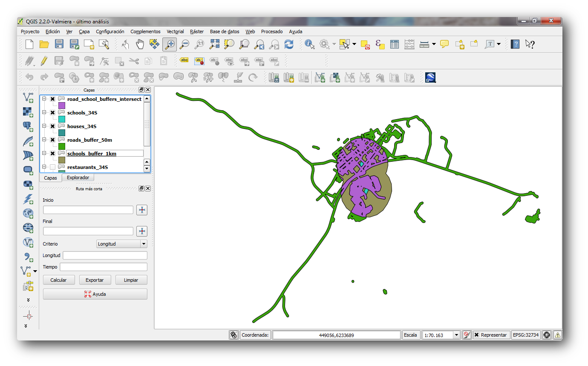The image size is (588, 366).
Task: Click the Toggle editing pencil icon
Action: pos(44,61)
